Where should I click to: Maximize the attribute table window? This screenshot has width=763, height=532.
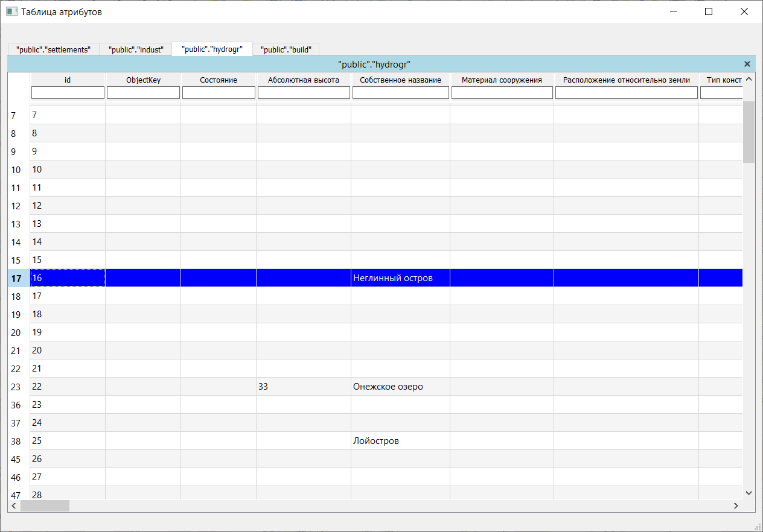pos(709,11)
